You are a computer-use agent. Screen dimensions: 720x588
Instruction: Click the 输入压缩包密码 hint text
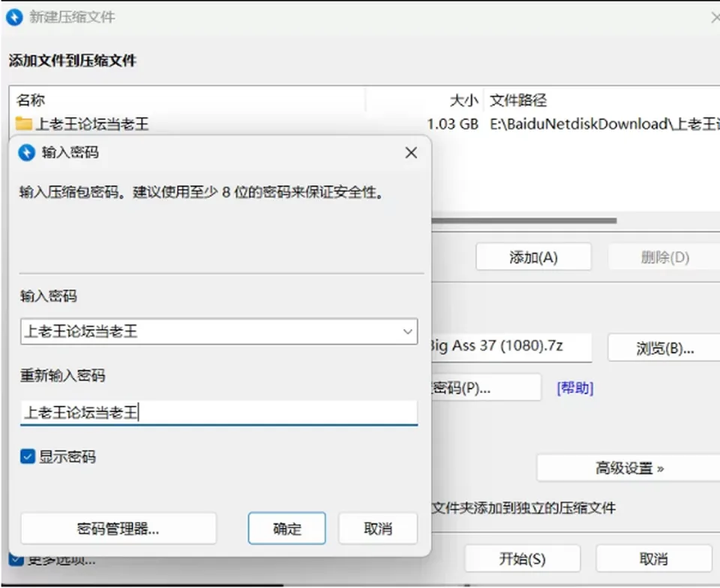tap(202, 192)
